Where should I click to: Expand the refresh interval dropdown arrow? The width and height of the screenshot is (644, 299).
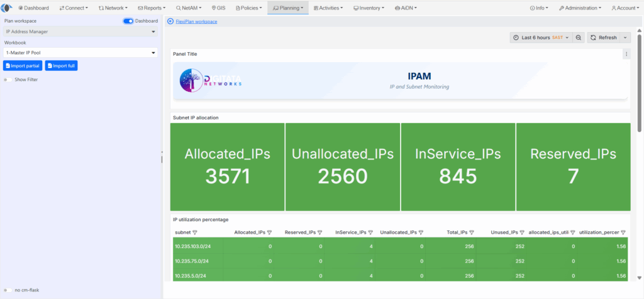click(x=625, y=38)
